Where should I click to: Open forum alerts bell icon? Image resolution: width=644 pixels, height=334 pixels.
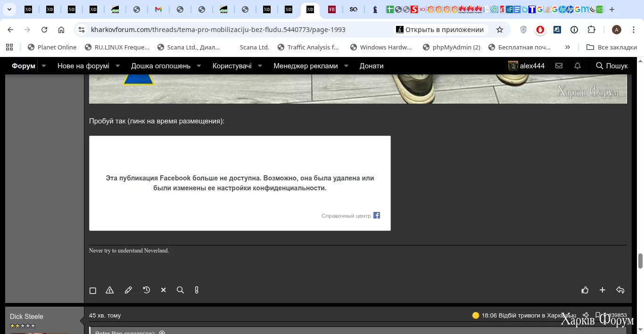tap(578, 66)
